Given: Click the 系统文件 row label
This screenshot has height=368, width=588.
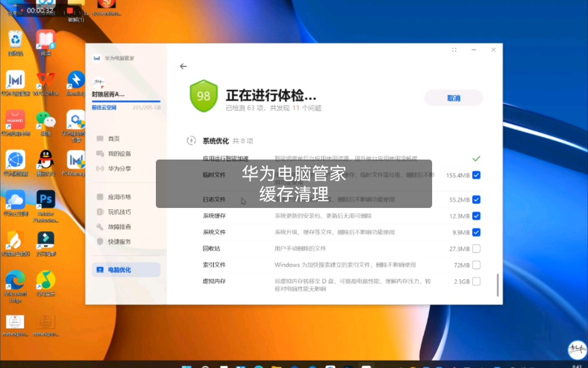Looking at the screenshot, I should pyautogui.click(x=214, y=233).
